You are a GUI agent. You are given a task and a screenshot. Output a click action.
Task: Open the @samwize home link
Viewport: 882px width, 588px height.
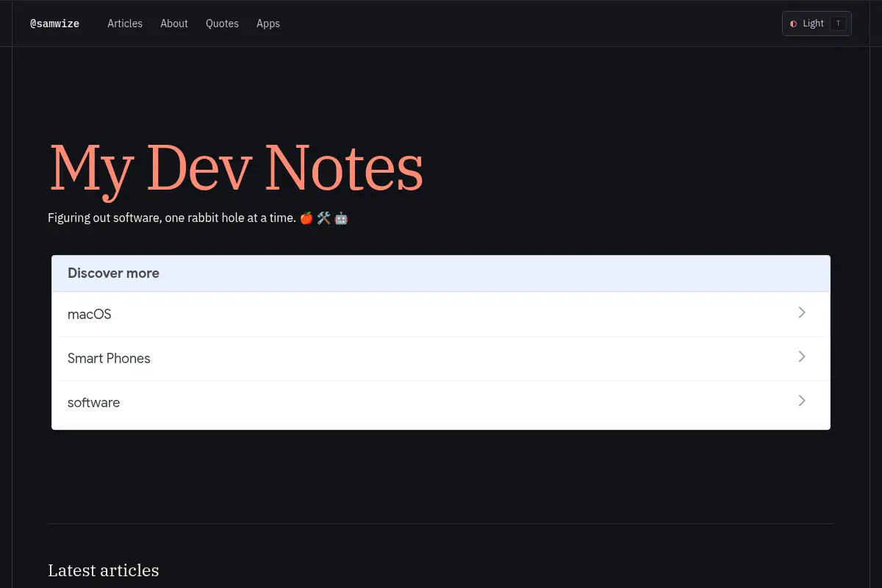point(54,24)
